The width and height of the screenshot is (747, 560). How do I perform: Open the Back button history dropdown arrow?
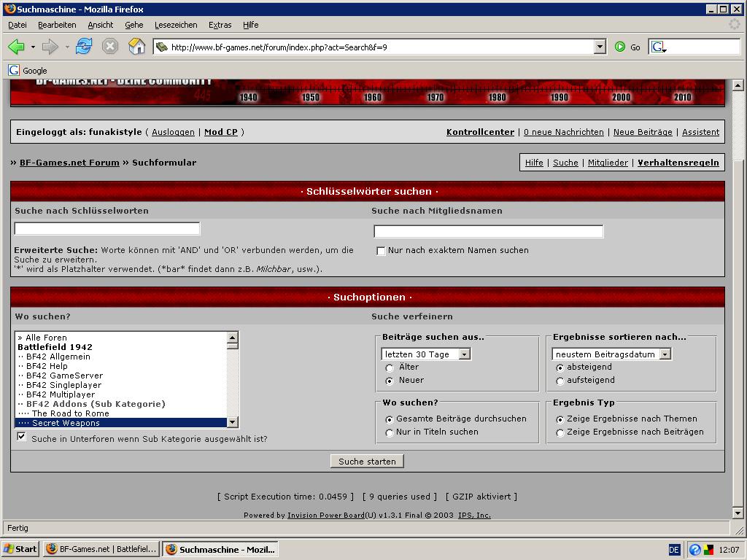33,47
